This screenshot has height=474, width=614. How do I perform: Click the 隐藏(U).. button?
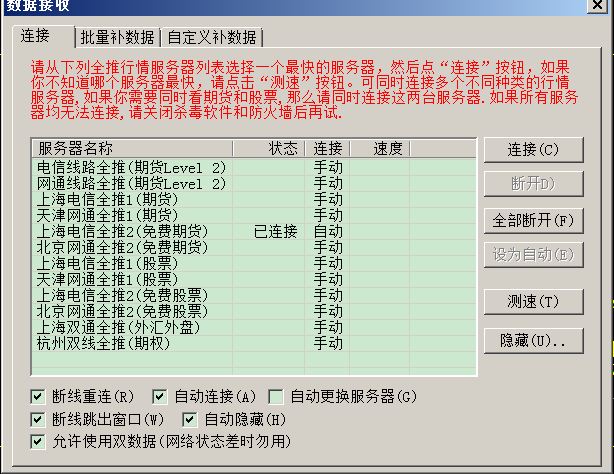pyautogui.click(x=533, y=340)
